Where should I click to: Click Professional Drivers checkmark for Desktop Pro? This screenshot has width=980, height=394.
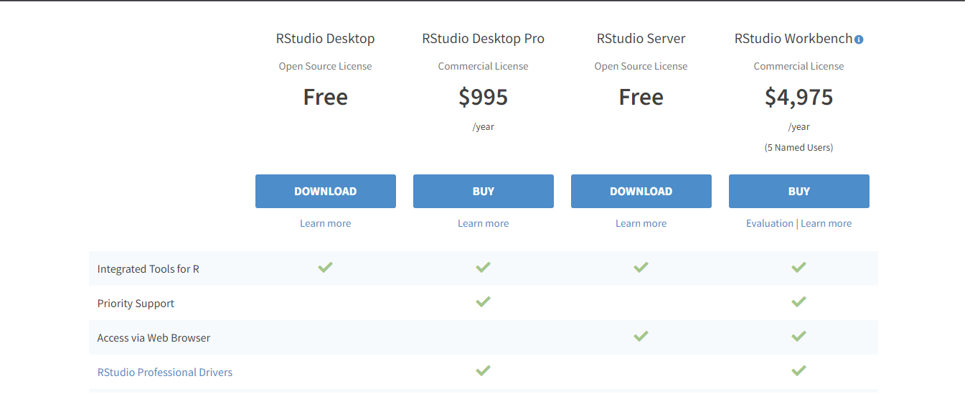coord(483,370)
